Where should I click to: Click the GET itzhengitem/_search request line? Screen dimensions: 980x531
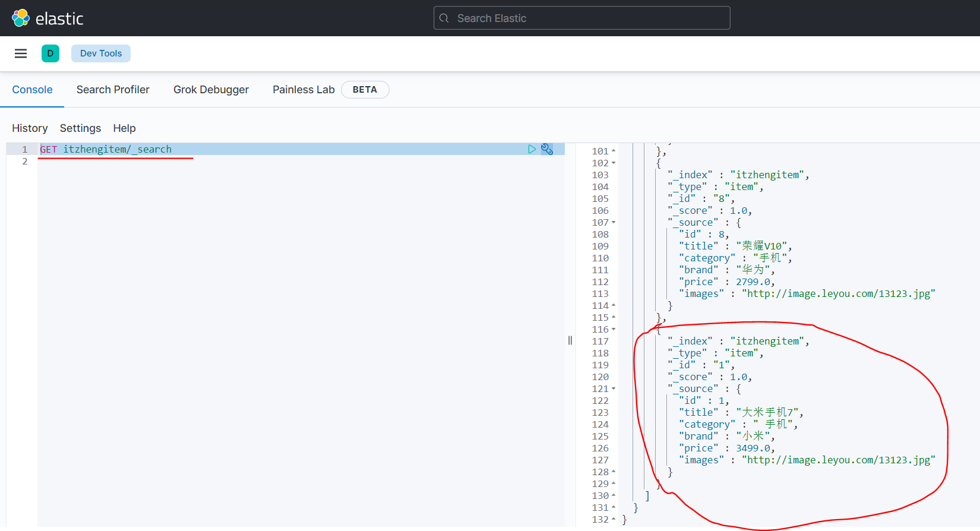[106, 149]
